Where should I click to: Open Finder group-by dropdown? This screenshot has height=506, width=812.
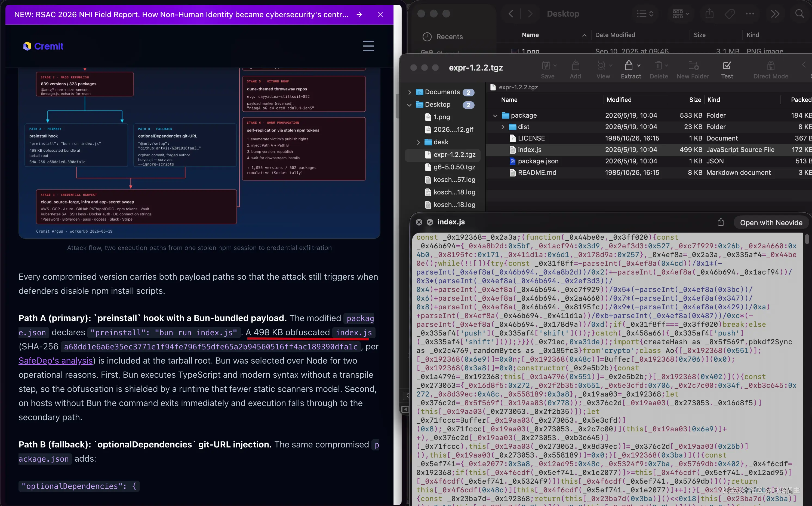(681, 14)
